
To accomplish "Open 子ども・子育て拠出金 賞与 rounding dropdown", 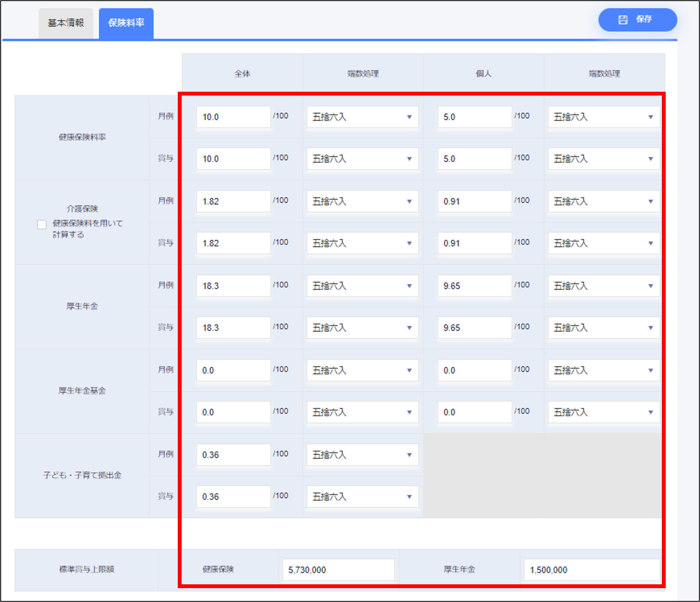I will (362, 496).
